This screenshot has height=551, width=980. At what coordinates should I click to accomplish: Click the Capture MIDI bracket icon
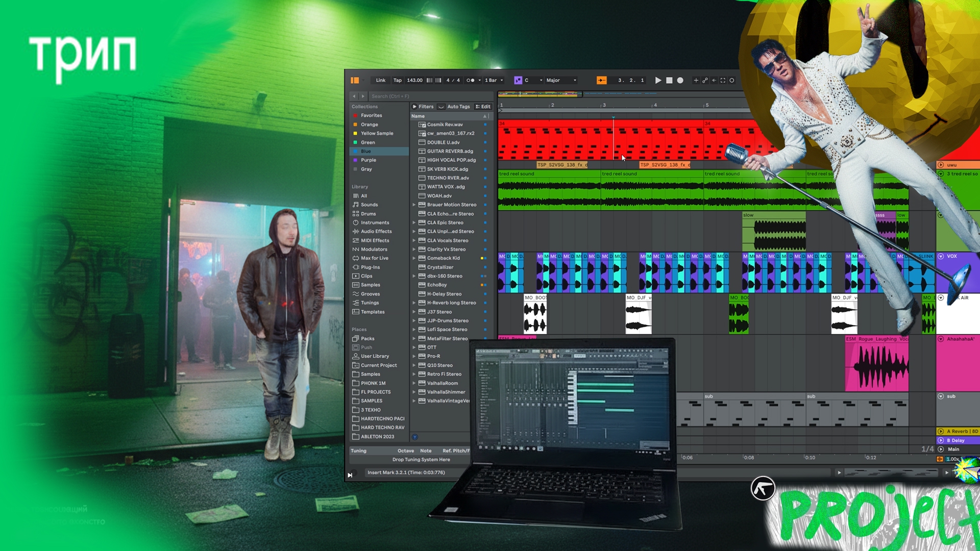[723, 80]
